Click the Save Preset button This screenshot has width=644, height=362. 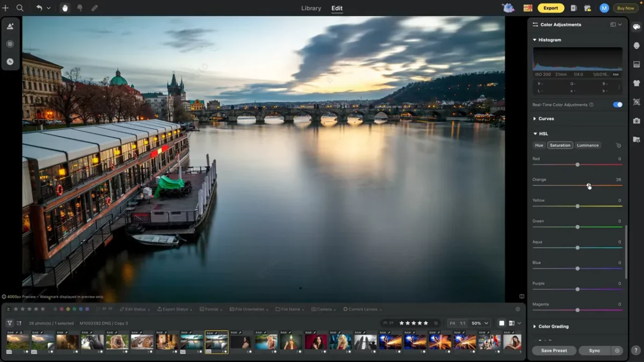point(554,351)
